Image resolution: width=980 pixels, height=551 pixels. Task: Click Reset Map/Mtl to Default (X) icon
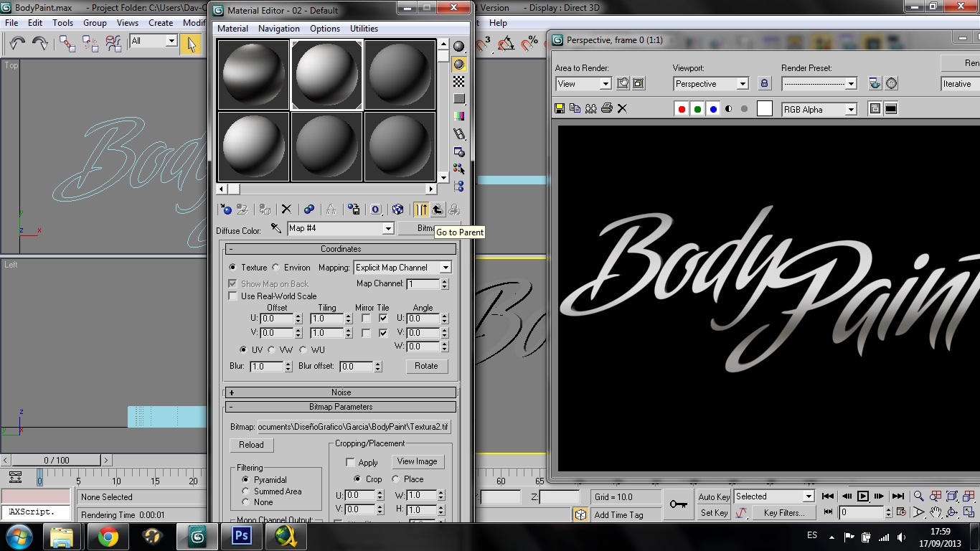tap(286, 209)
